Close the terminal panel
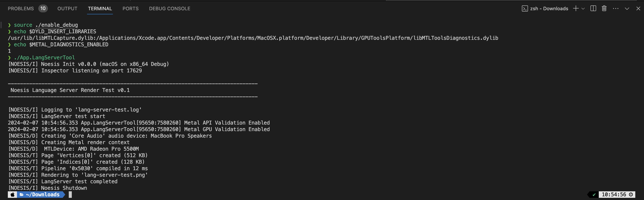This screenshot has width=644, height=200. (x=638, y=8)
